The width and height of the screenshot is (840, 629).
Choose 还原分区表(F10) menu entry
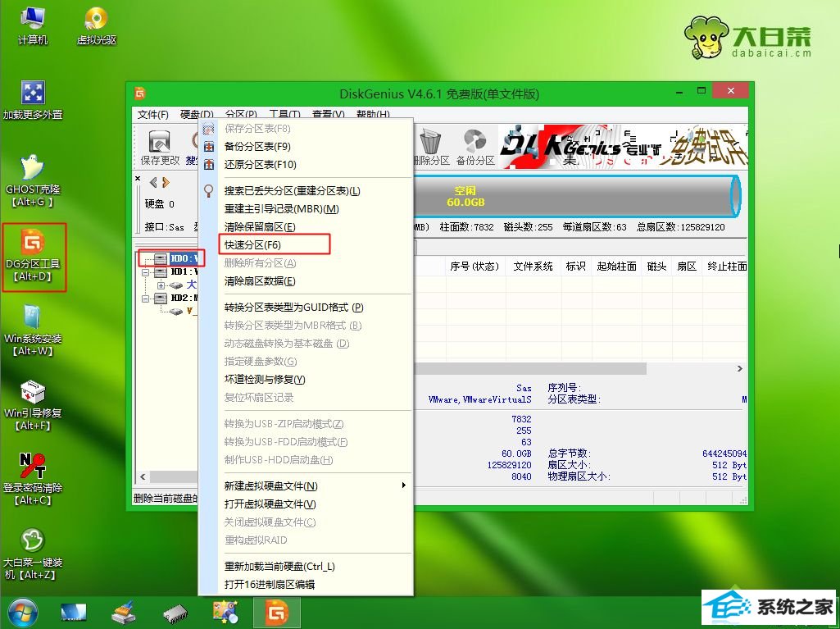pos(306,165)
